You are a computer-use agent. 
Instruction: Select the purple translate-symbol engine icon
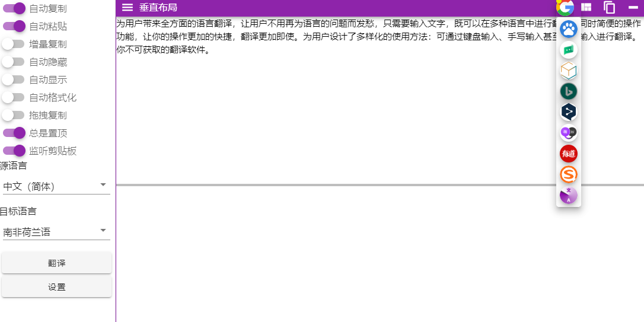(569, 195)
